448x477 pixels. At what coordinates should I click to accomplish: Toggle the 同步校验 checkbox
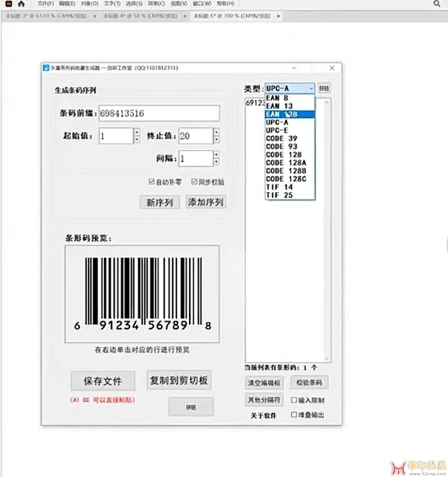(x=194, y=181)
